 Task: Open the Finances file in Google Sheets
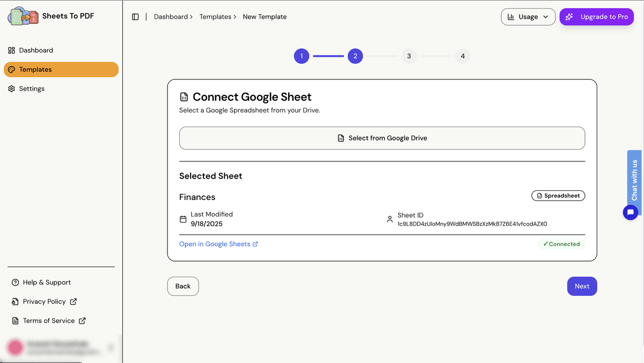[215, 244]
